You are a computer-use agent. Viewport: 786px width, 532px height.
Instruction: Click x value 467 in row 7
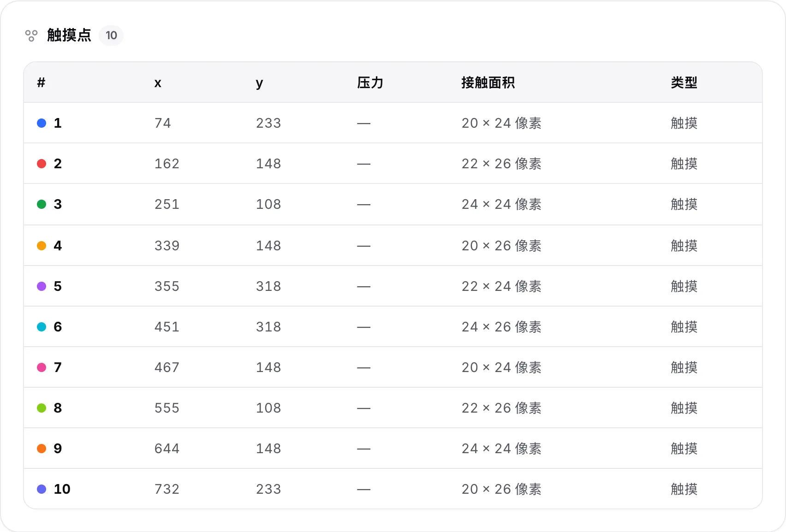pyautogui.click(x=167, y=367)
